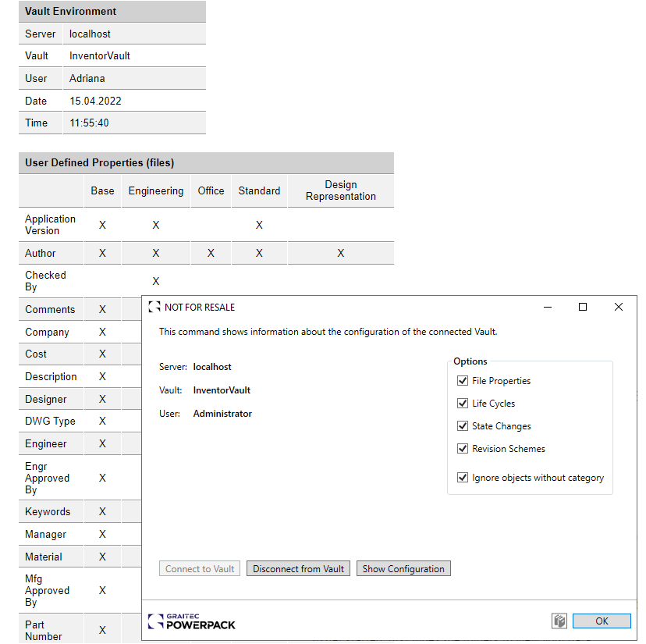Disable the State Changes option
Image resolution: width=646 pixels, height=644 pixels.
(463, 426)
